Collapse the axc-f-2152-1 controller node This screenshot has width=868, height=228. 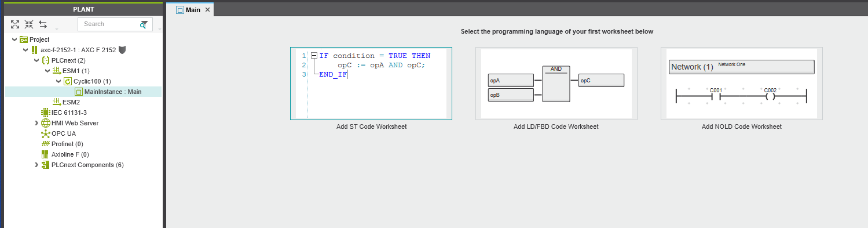click(25, 50)
